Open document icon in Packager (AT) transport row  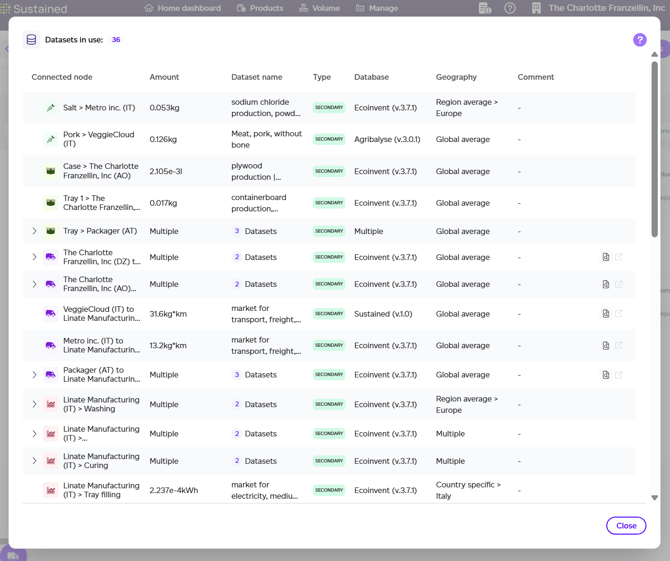pyautogui.click(x=605, y=375)
